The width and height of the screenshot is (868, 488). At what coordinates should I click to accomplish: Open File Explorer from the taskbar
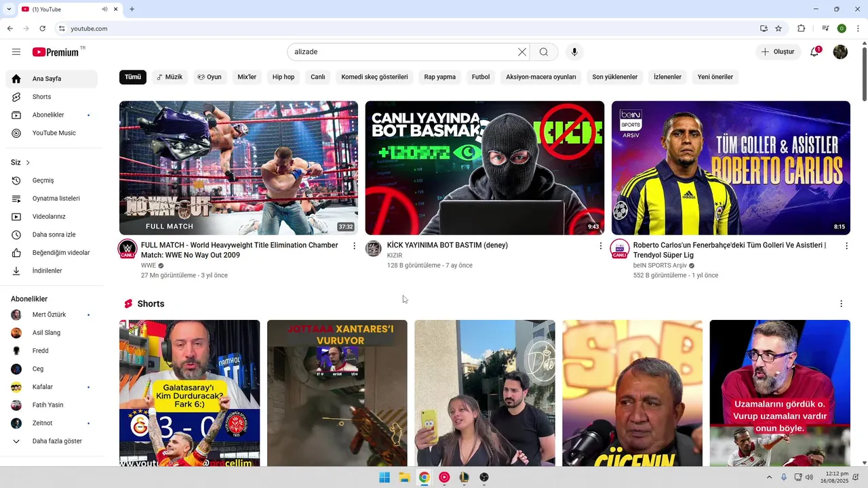click(404, 477)
